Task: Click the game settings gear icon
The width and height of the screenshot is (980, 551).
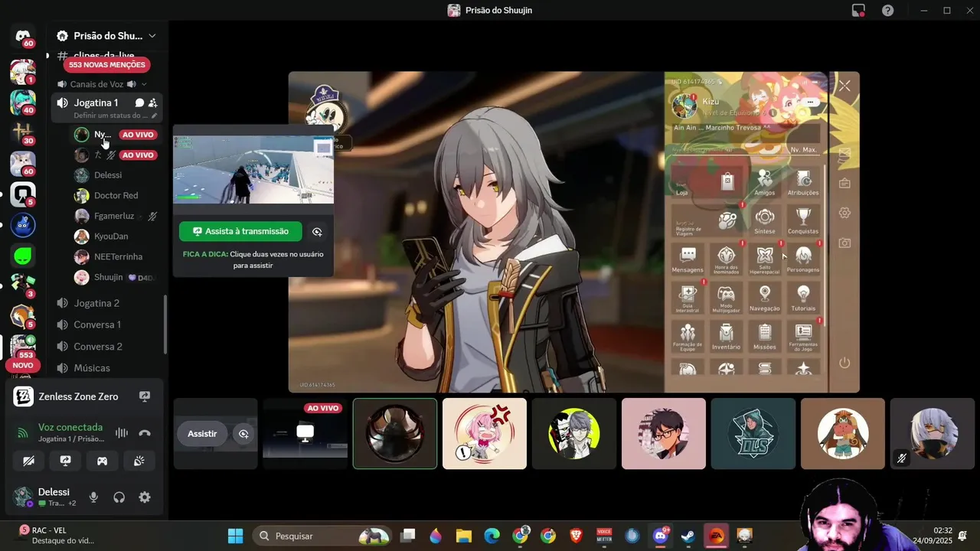Action: click(844, 213)
